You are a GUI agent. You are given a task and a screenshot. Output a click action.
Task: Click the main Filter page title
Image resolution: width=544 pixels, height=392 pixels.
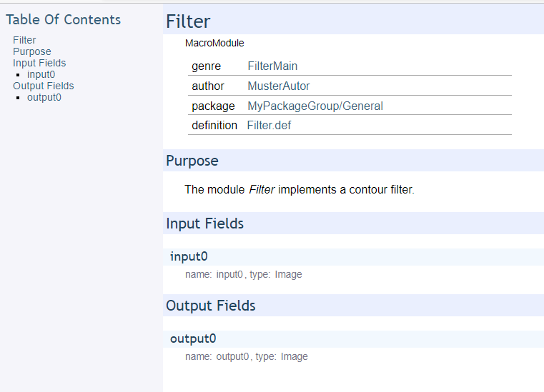pos(188,21)
